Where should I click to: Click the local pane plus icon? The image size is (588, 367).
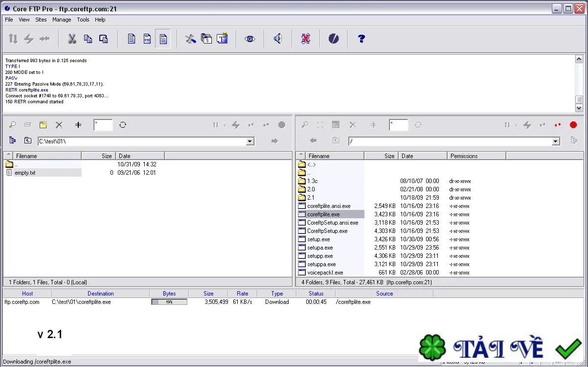pyautogui.click(x=78, y=125)
